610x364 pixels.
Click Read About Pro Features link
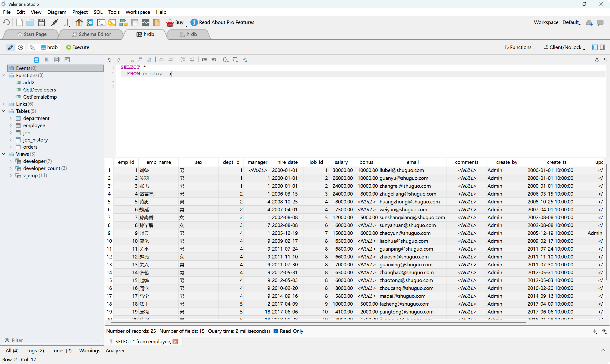pos(226,22)
